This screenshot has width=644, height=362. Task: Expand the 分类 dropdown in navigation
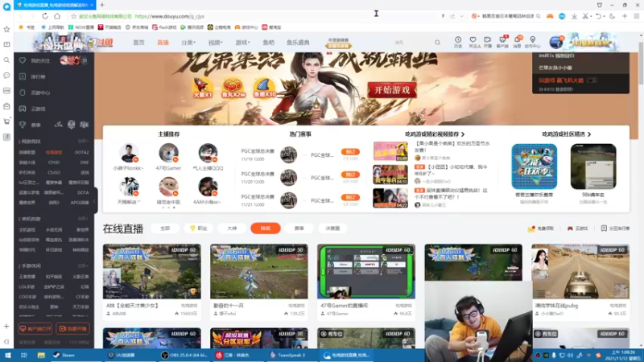[188, 43]
